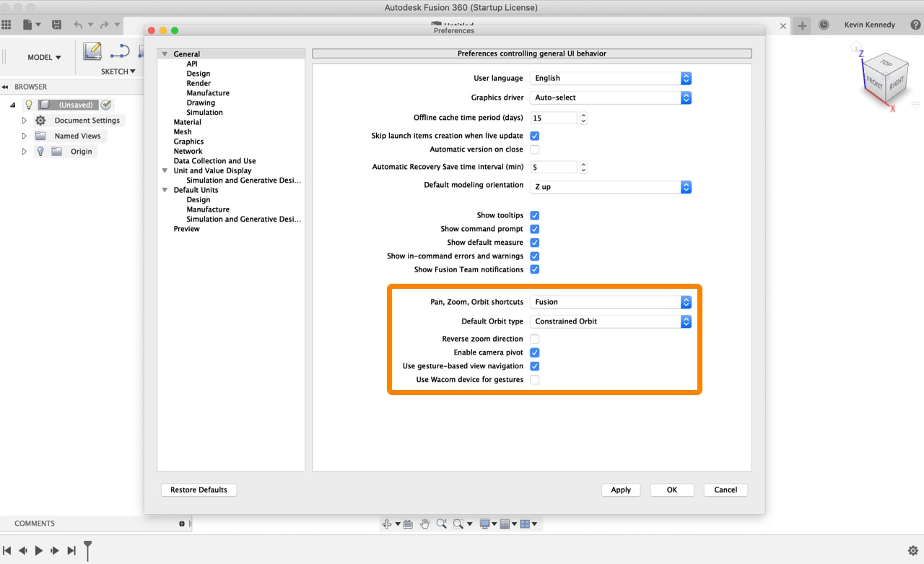Viewport: 924px width, 564px height.
Task: Enable Use Wacom device for gestures
Action: pos(535,380)
